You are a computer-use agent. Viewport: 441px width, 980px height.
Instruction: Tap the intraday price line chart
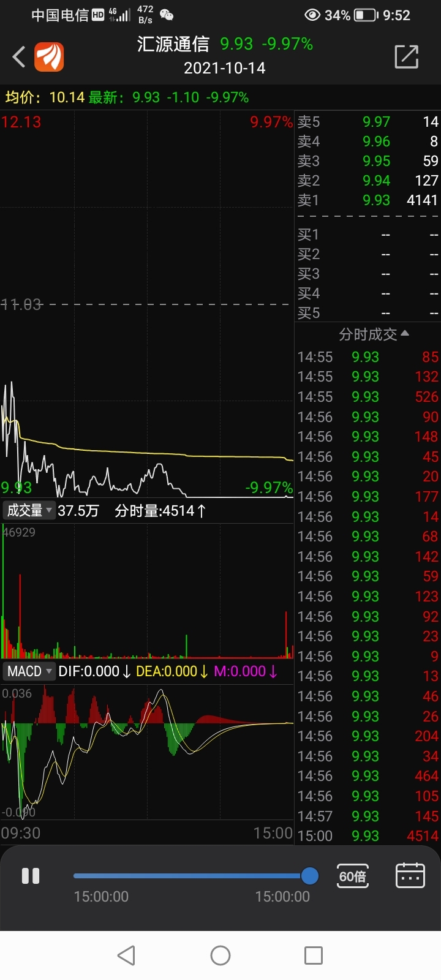click(147, 304)
